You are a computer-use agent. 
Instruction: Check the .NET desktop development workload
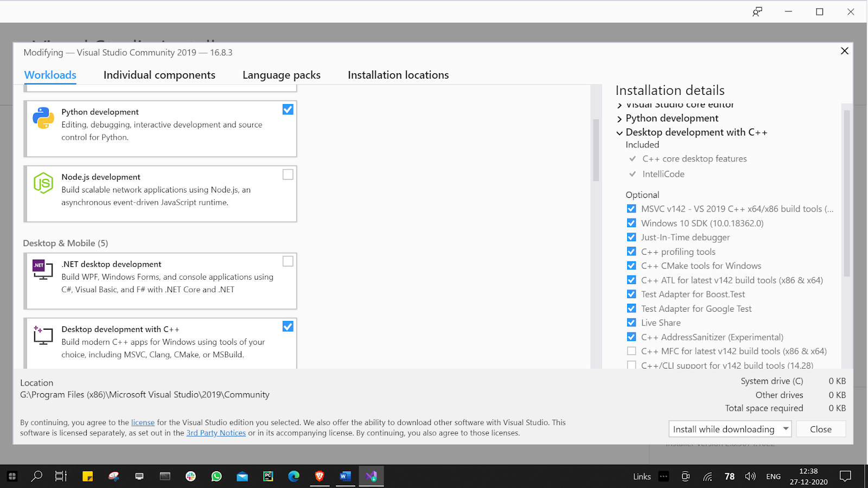288,261
